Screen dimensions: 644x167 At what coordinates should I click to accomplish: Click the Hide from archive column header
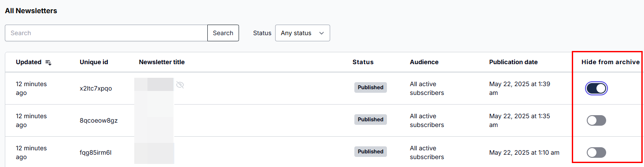610,62
